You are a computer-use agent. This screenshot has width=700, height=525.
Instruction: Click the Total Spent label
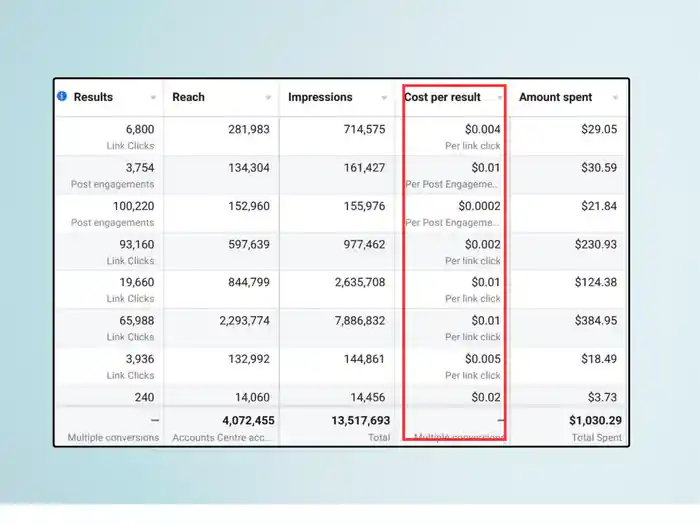597,438
